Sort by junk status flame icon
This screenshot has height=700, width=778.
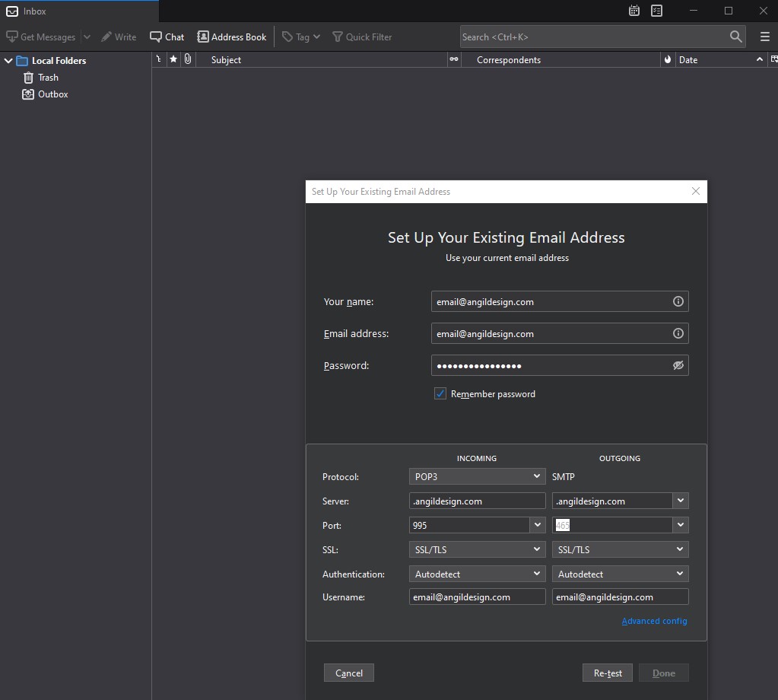[x=668, y=59]
